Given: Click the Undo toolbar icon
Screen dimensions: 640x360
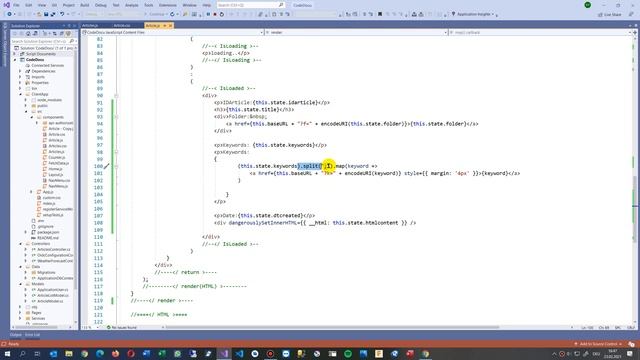Looking at the screenshot, I should 62,14.
